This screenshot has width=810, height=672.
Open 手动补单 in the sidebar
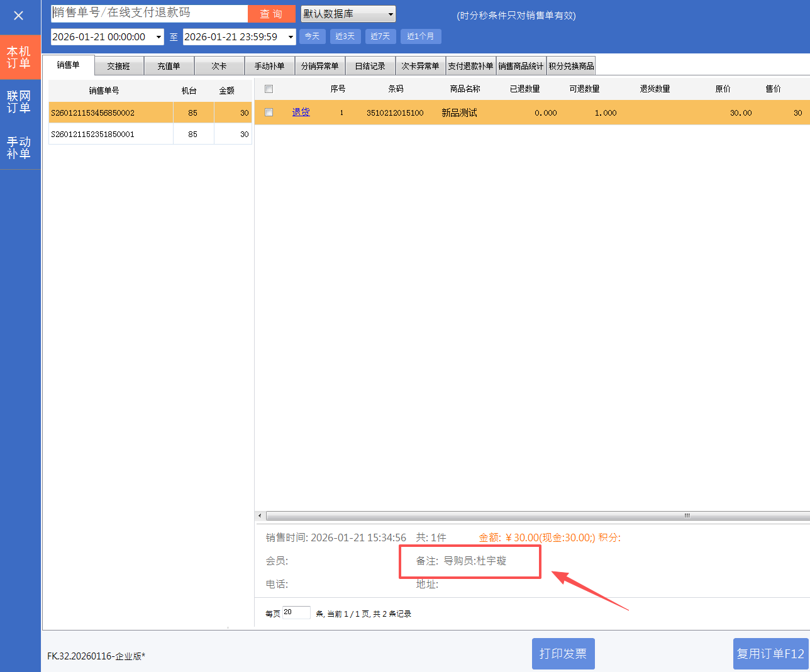(x=19, y=148)
